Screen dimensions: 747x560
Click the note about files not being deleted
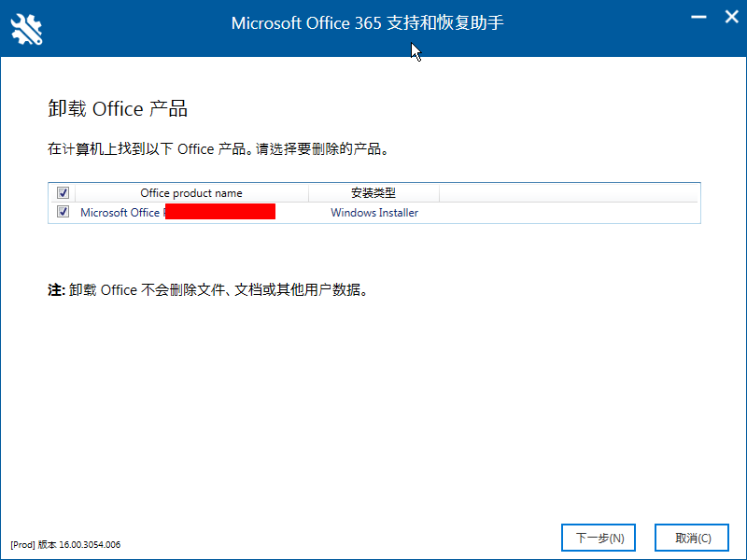click(219, 290)
